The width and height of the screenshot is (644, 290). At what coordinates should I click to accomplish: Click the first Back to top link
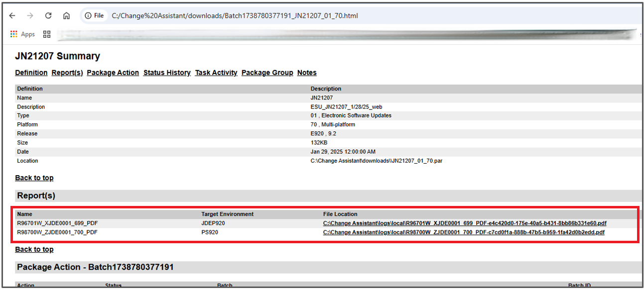click(x=34, y=178)
